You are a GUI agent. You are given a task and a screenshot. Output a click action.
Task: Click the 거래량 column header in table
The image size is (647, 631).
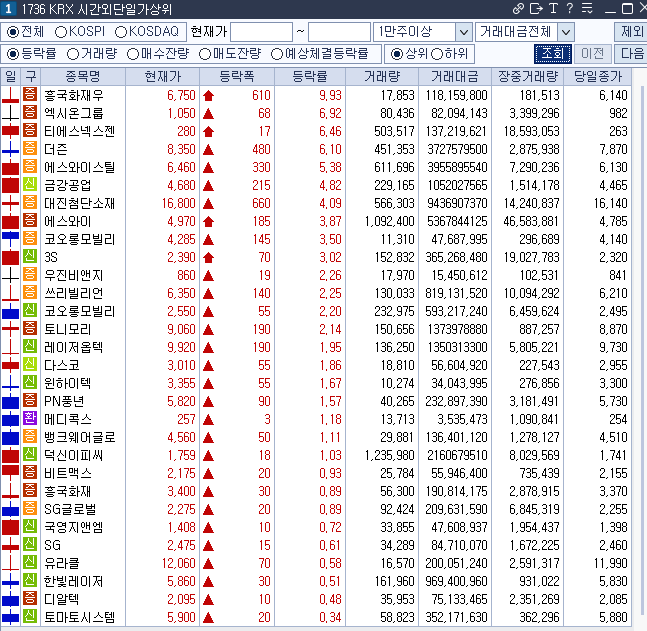click(382, 76)
